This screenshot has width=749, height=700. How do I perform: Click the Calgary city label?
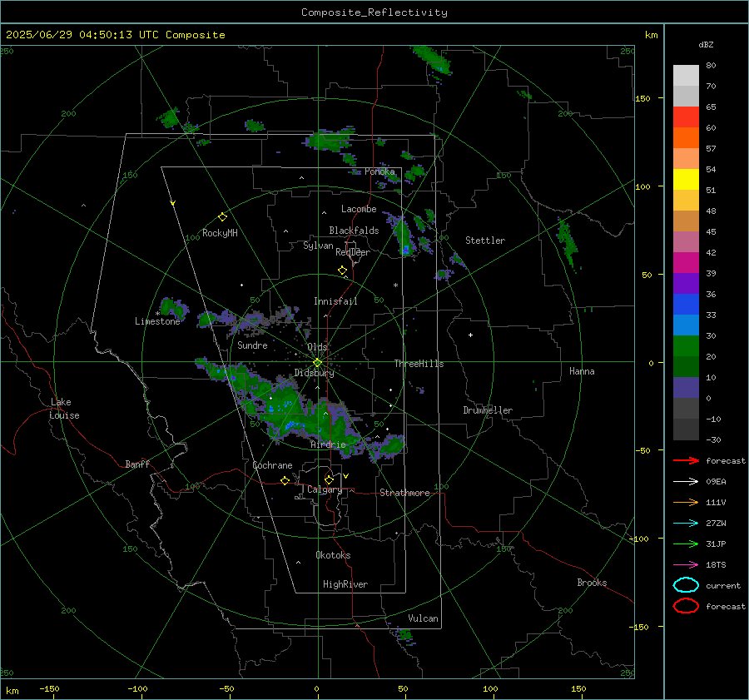[325, 489]
